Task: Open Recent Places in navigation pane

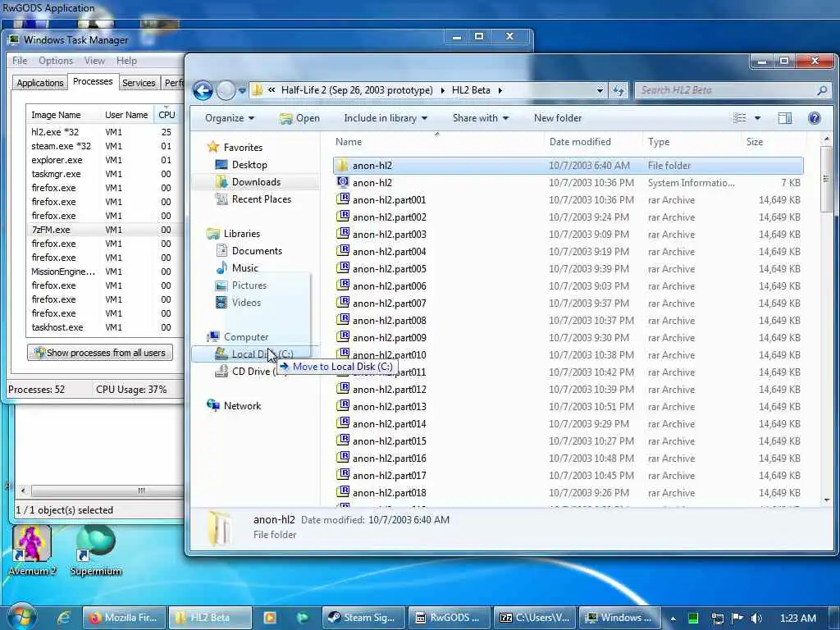Action: [x=261, y=199]
